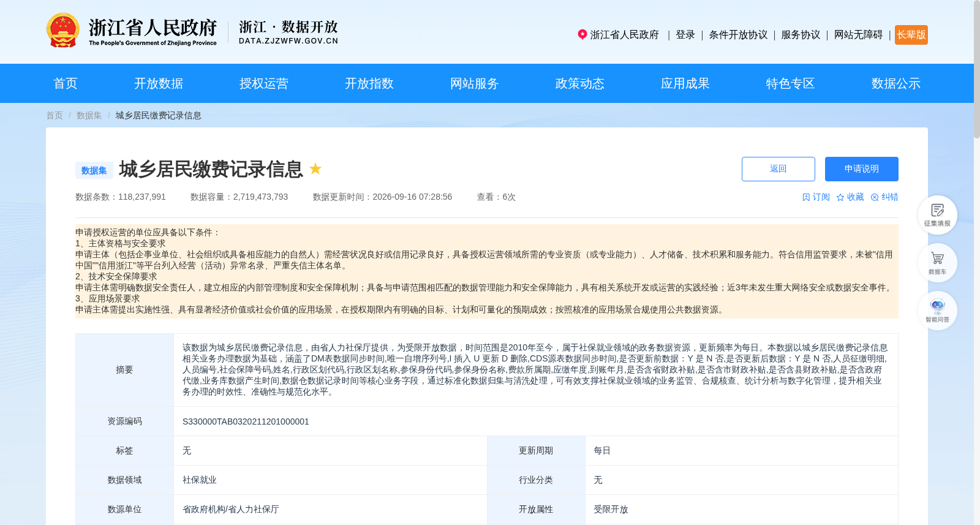Open 数据公示 menu item

pos(896,83)
